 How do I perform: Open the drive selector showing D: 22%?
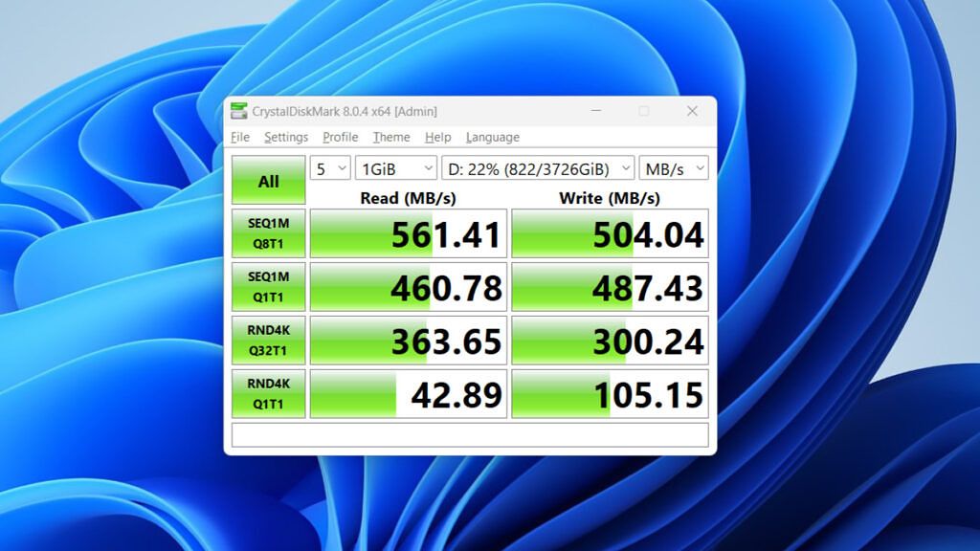coord(540,167)
